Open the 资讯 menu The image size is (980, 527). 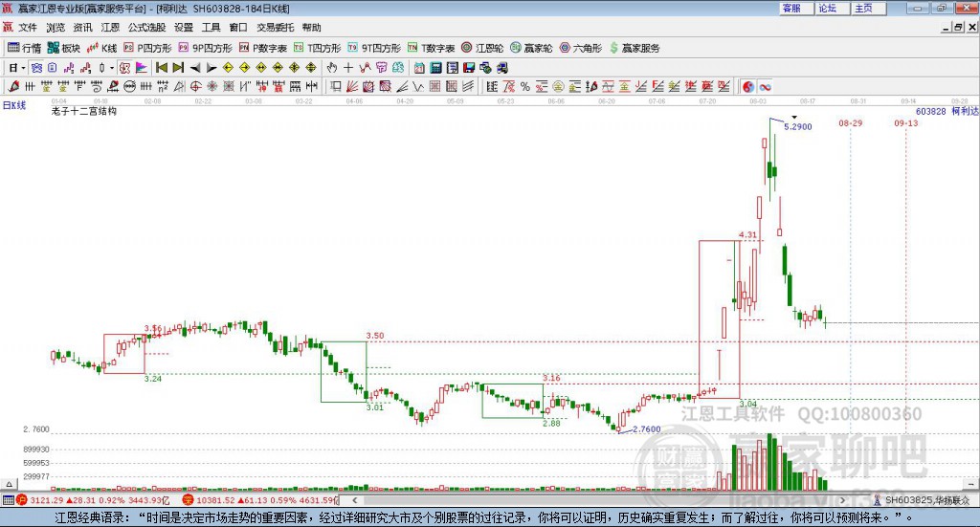tap(82, 28)
